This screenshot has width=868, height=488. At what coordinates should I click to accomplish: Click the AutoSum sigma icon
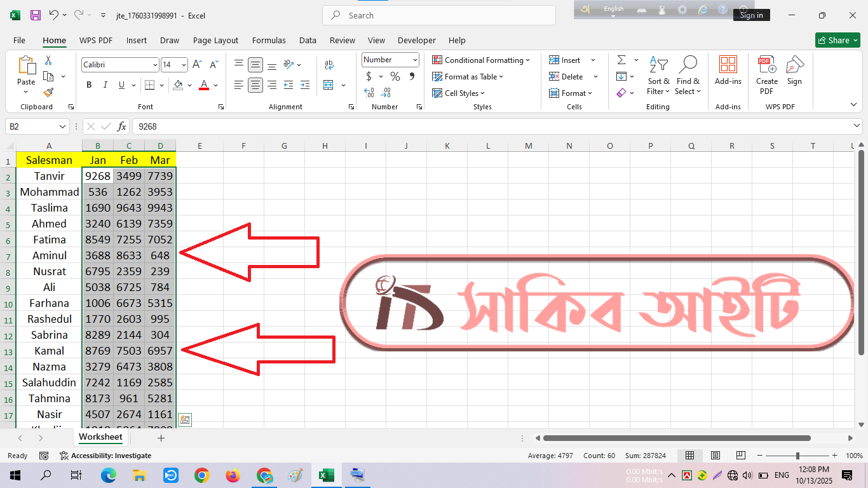point(621,60)
